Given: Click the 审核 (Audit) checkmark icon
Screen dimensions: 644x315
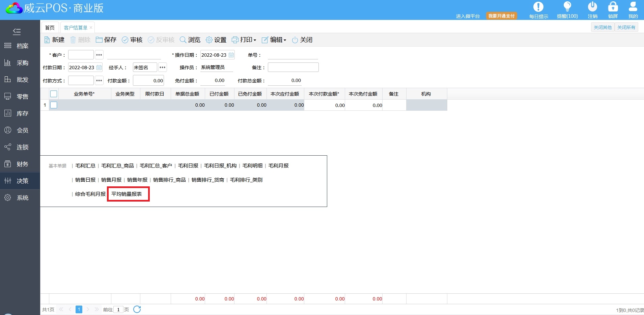Looking at the screenshot, I should pyautogui.click(x=125, y=40).
